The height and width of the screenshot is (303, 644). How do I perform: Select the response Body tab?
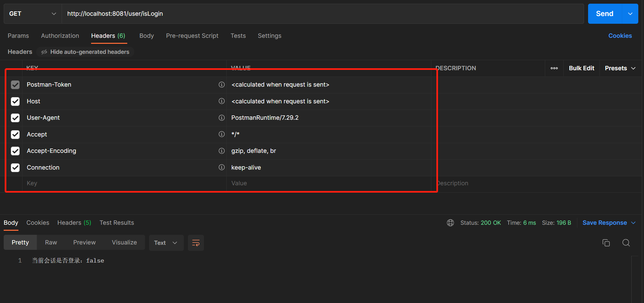point(11,223)
